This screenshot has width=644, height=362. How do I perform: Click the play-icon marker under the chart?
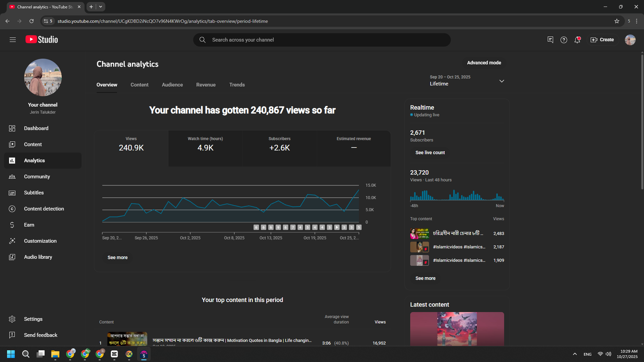tap(337, 227)
